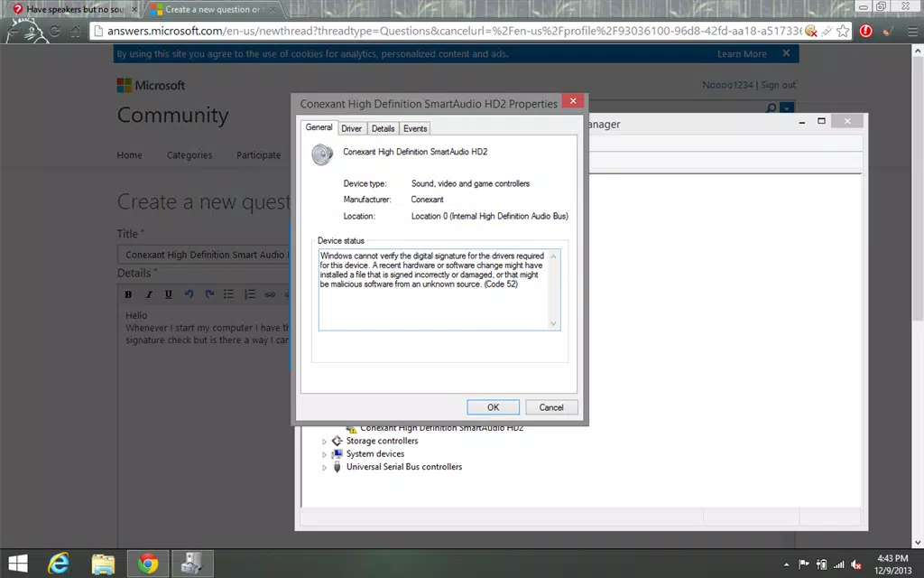Click the System devices icon
The image size is (924, 578).
[x=337, y=453]
